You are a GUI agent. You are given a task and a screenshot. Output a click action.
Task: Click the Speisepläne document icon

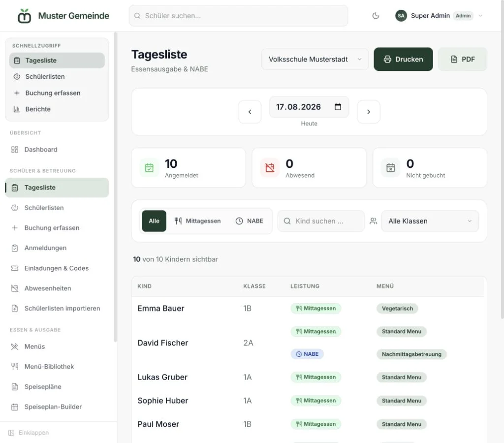[15, 387]
